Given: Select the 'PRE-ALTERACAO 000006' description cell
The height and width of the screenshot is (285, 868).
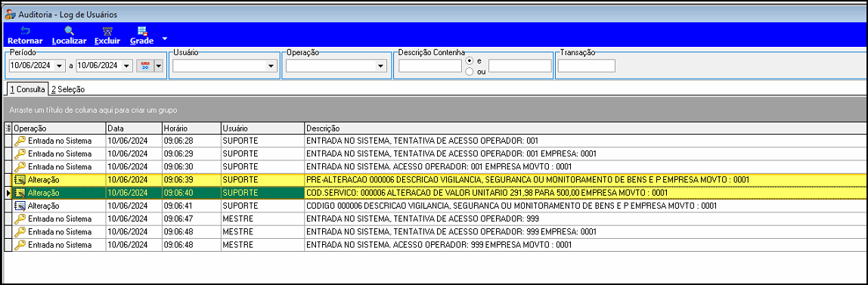Looking at the screenshot, I should pos(586,179).
